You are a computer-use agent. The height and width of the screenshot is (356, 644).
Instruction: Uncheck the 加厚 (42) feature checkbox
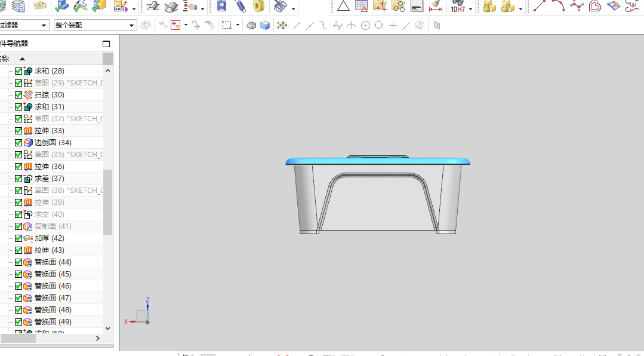(19, 238)
